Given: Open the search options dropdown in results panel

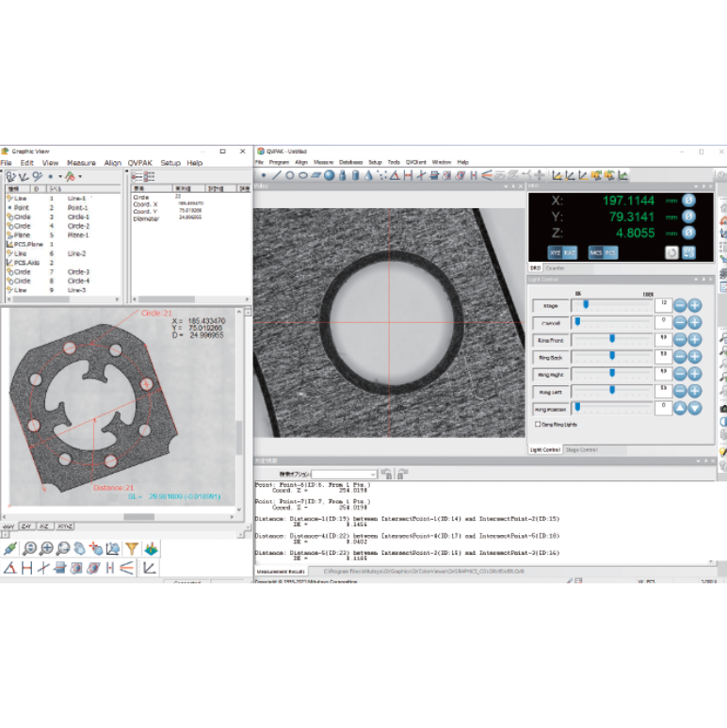Looking at the screenshot, I should tap(373, 474).
